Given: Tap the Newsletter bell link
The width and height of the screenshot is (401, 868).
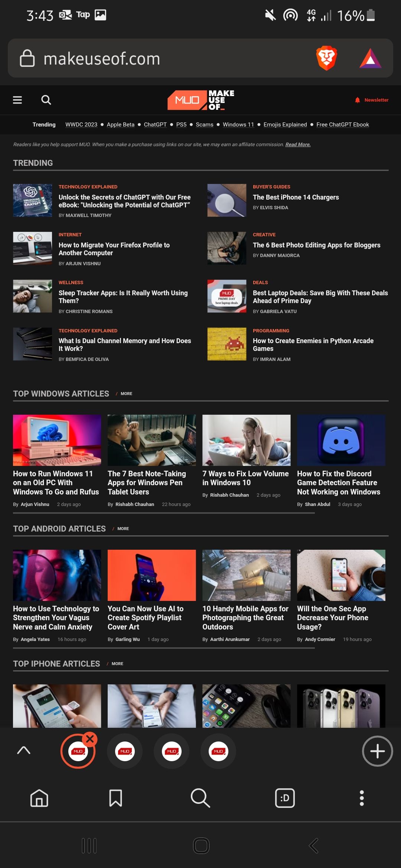Looking at the screenshot, I should (372, 100).
